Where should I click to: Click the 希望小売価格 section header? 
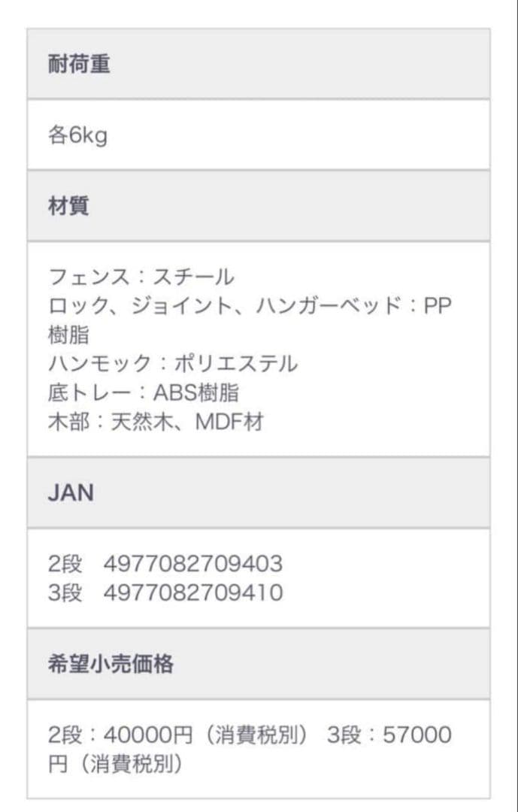pyautogui.click(x=111, y=665)
